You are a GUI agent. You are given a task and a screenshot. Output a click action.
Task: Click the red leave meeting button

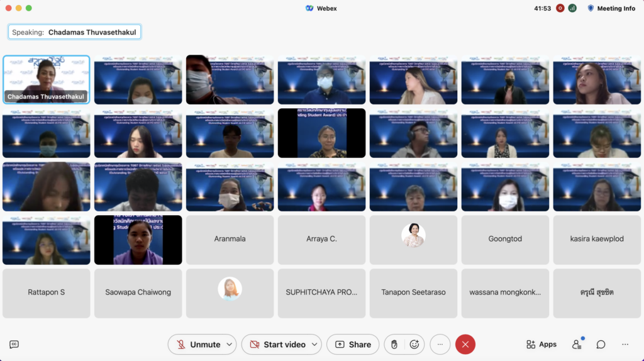coord(465,345)
